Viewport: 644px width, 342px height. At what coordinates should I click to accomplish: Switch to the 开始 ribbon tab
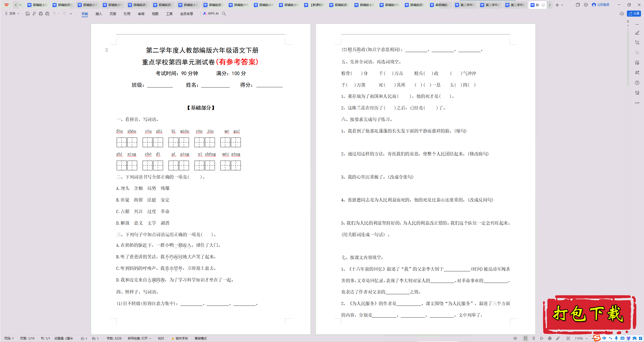tap(85, 14)
